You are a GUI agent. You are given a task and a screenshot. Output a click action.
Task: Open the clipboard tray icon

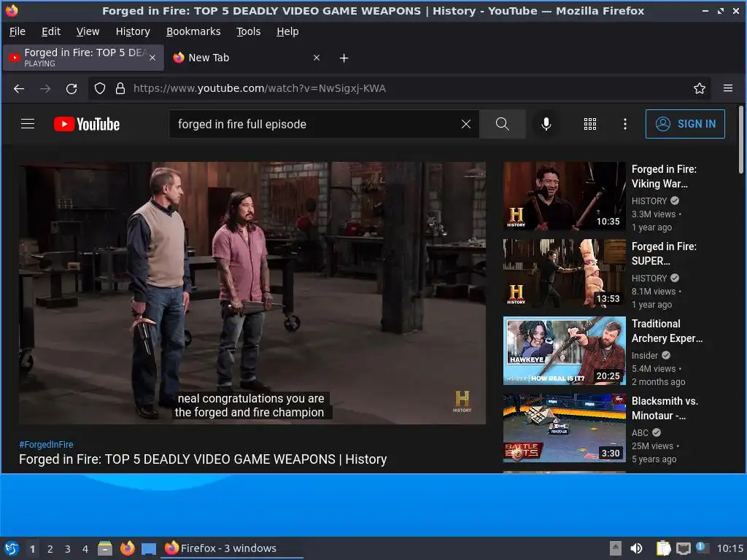[663, 548]
